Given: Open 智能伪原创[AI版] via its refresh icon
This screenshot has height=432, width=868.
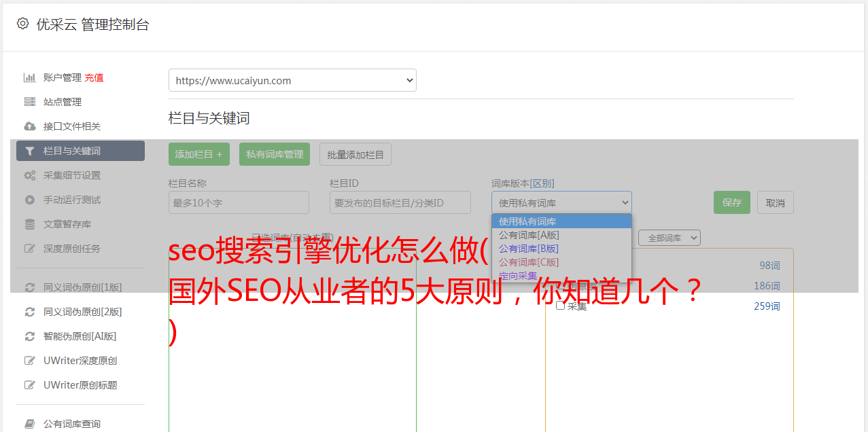Looking at the screenshot, I should click(29, 336).
